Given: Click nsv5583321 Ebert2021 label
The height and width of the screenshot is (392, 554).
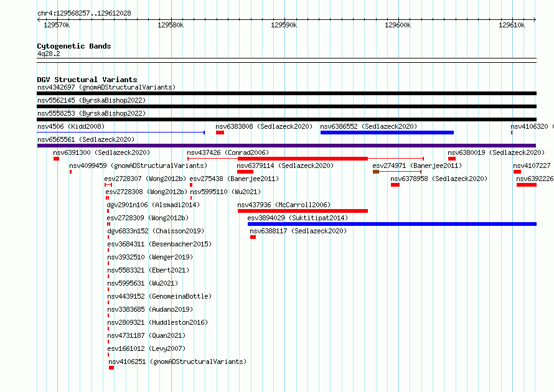Looking at the screenshot, I should pyautogui.click(x=148, y=270).
